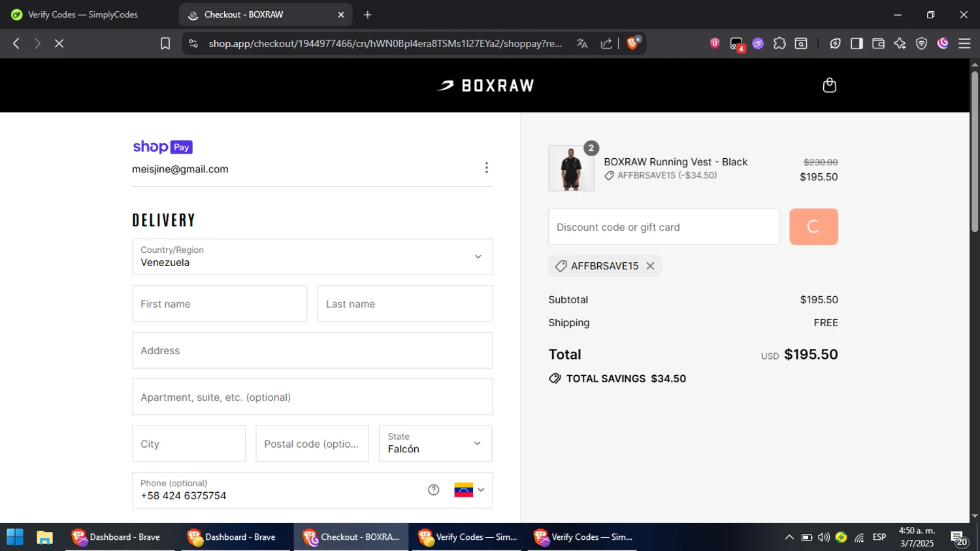This screenshot has width=980, height=551.
Task: Click the address bar URL
Action: (385, 43)
